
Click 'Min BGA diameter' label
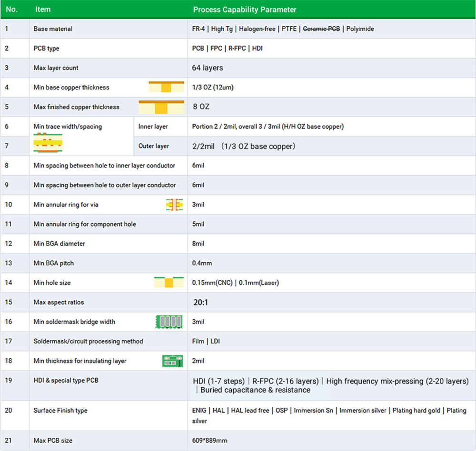[x=59, y=244]
